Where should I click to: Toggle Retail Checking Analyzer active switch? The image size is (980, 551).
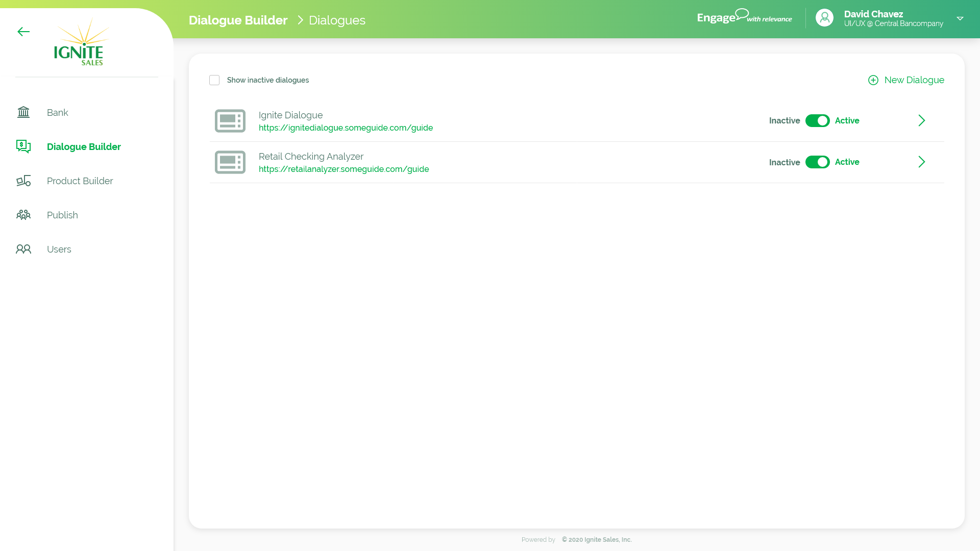[817, 162]
